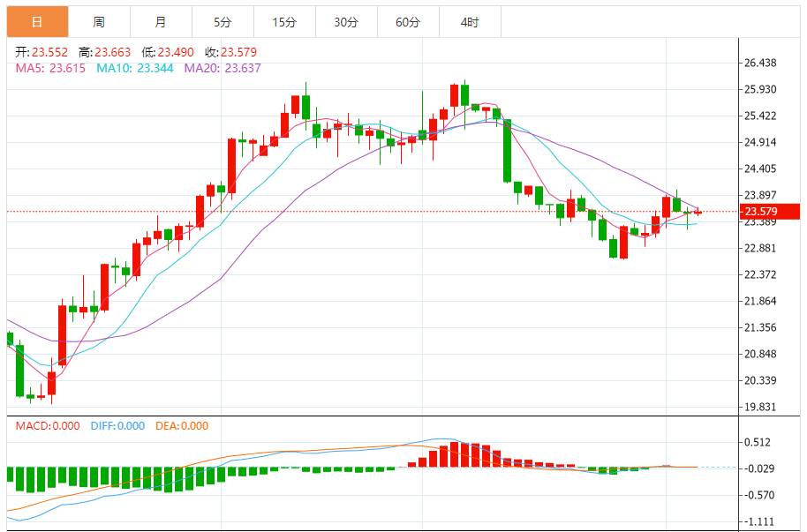Click the MA5: 23.615 label
Viewport: 807px width, 532px height.
50,68
